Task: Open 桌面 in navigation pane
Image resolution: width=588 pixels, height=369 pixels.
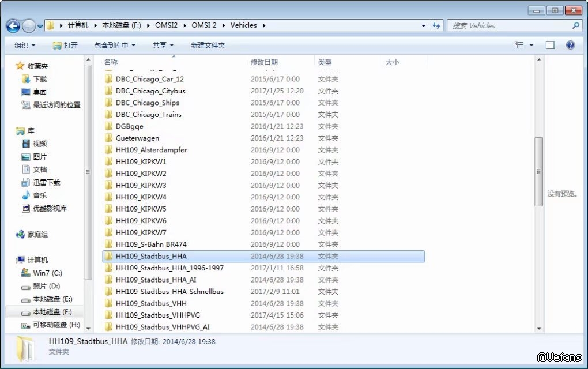Action: (40, 92)
